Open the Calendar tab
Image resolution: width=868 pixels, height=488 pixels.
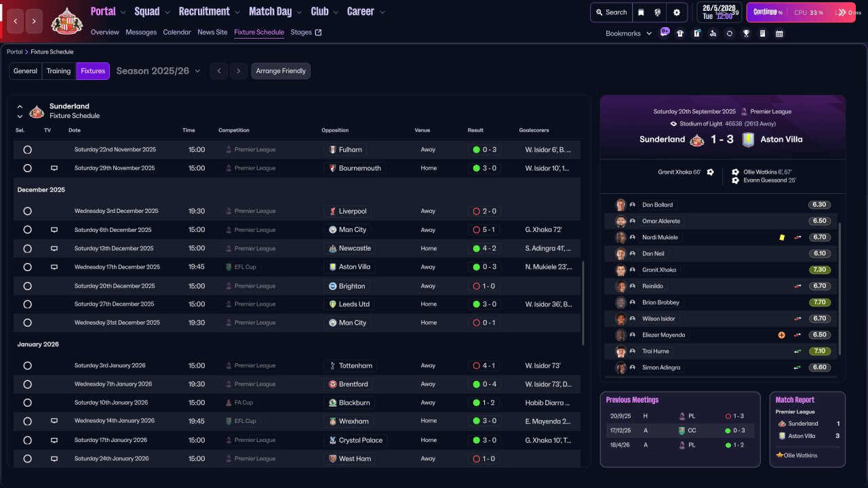[177, 33]
